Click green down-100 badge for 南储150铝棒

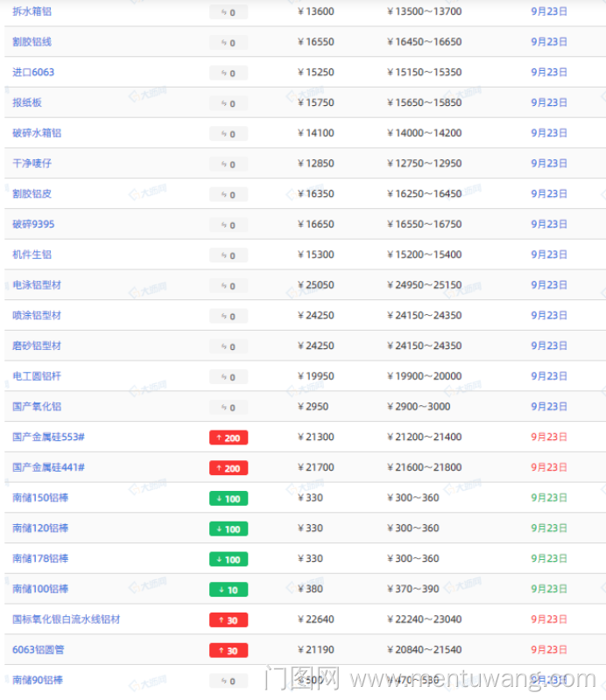tap(229, 499)
